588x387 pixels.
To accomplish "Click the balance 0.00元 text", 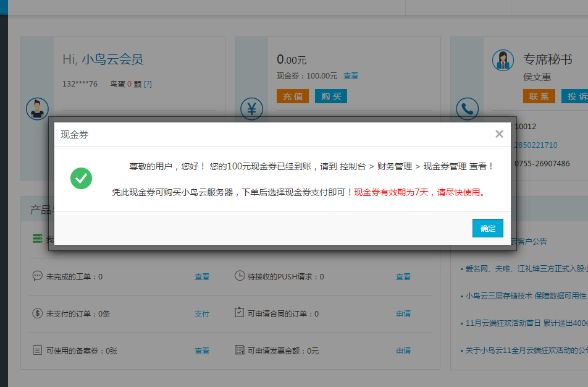I will tap(292, 59).
